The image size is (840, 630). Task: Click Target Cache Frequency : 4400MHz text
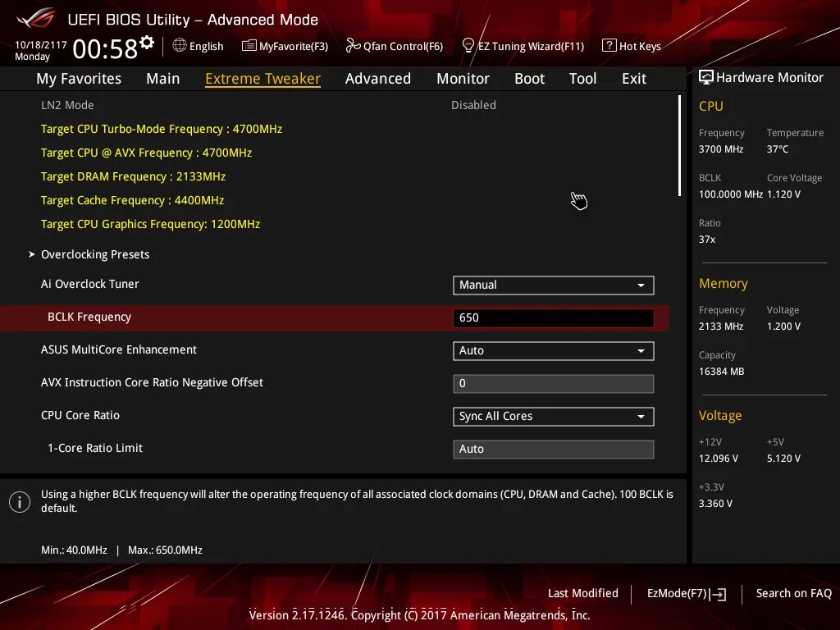click(x=132, y=200)
